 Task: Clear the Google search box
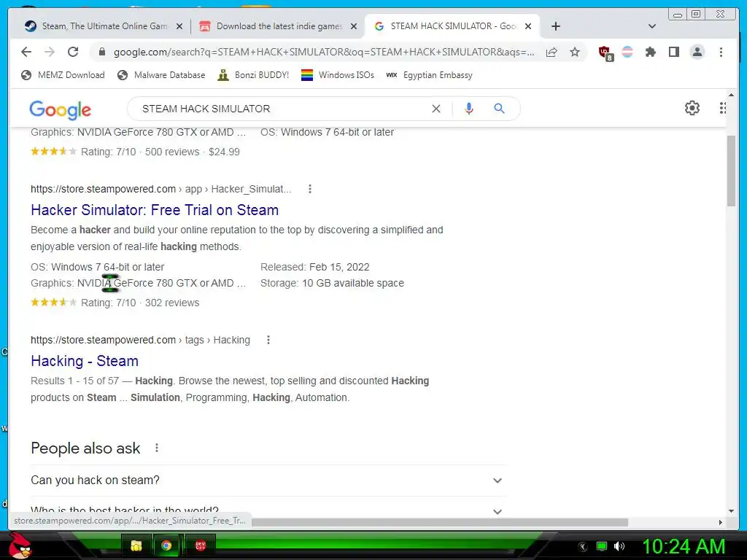click(x=436, y=109)
